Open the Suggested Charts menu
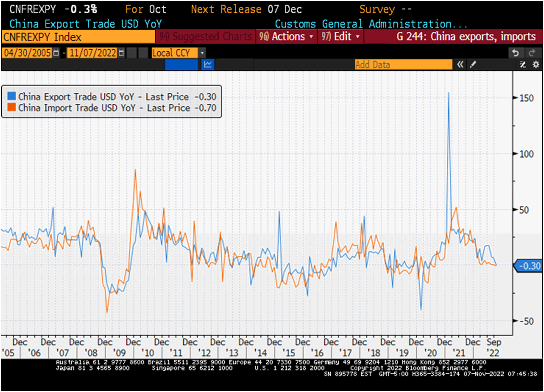 click(x=206, y=37)
